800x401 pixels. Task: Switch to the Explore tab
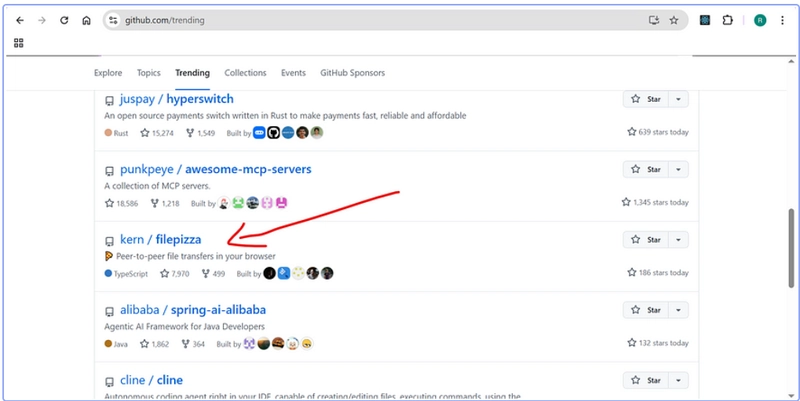[x=108, y=73]
